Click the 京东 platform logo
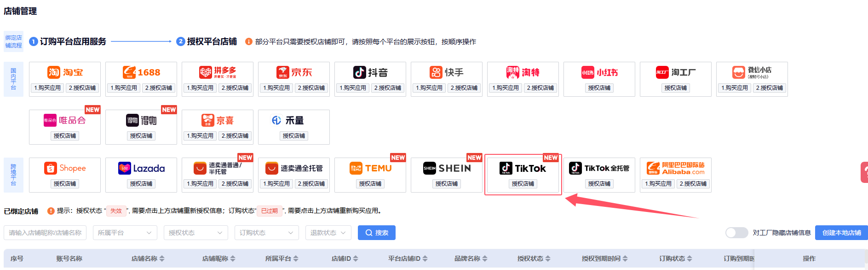868x270 pixels. (x=294, y=72)
